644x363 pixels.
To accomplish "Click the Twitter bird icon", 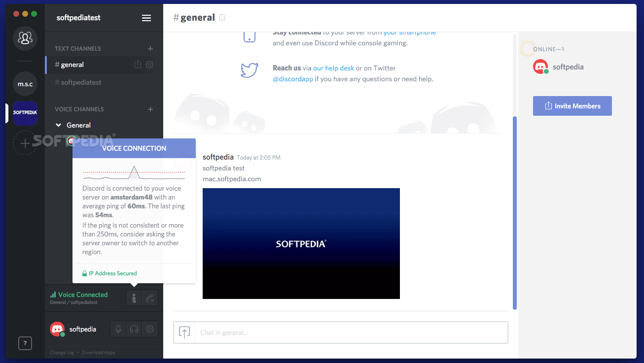I will click(x=250, y=70).
